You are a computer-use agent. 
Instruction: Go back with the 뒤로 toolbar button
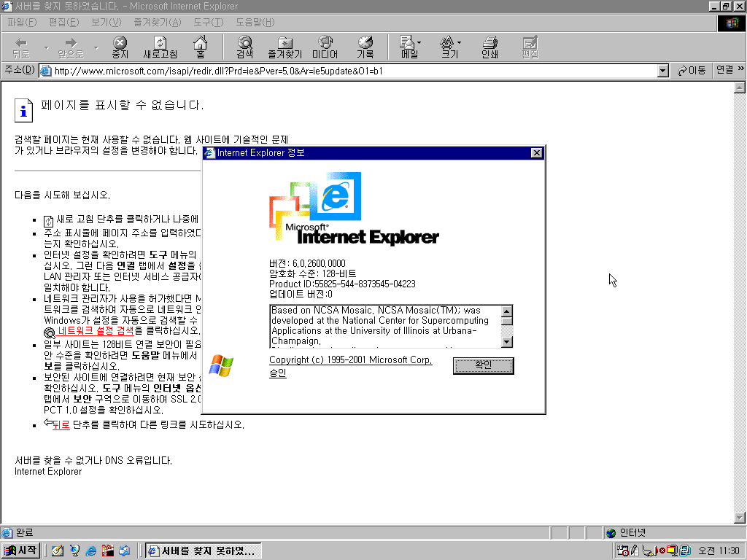21,47
